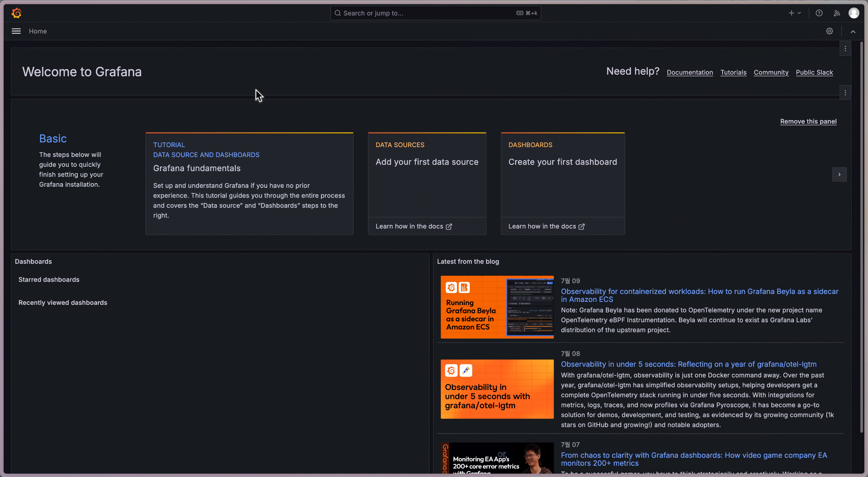Open the news RSS feed icon
868x477 pixels.
point(837,13)
